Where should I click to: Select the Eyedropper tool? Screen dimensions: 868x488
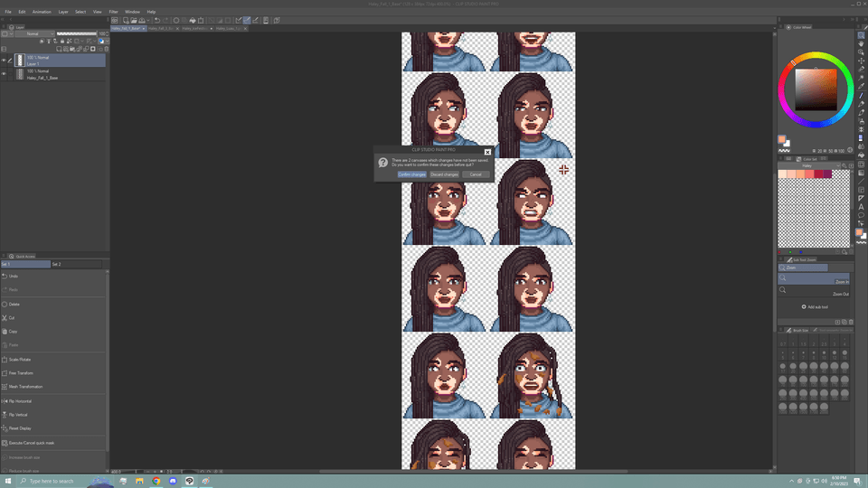862,86
